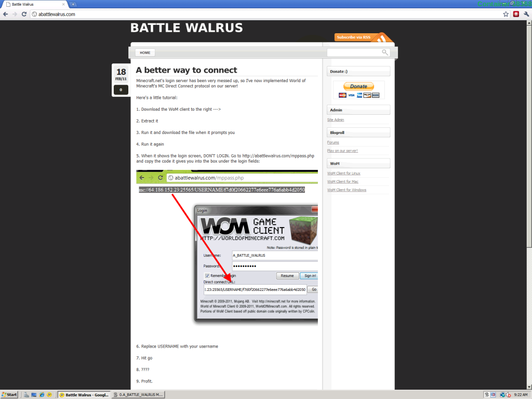Open the Chrome wrench menu
This screenshot has height=399, width=532.
526,14
